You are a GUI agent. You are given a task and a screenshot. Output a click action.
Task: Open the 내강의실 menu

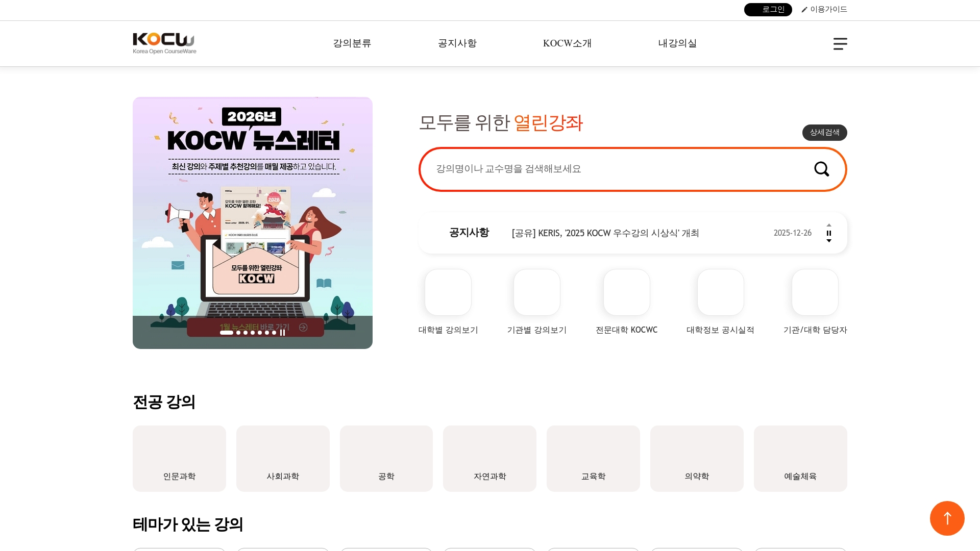click(x=677, y=43)
